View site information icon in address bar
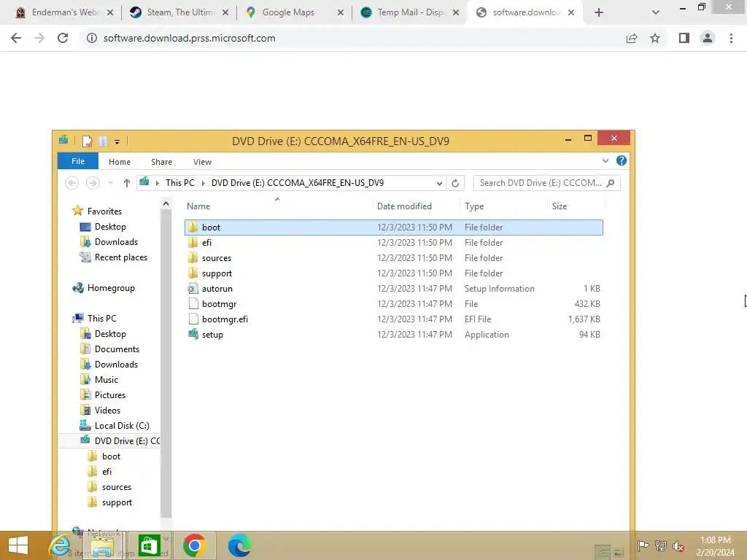This screenshot has width=747, height=560. click(x=91, y=38)
